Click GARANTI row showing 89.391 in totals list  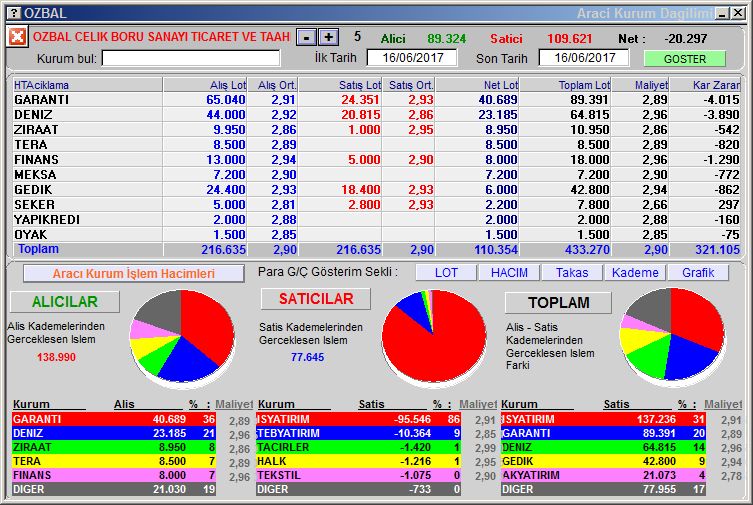click(x=604, y=433)
